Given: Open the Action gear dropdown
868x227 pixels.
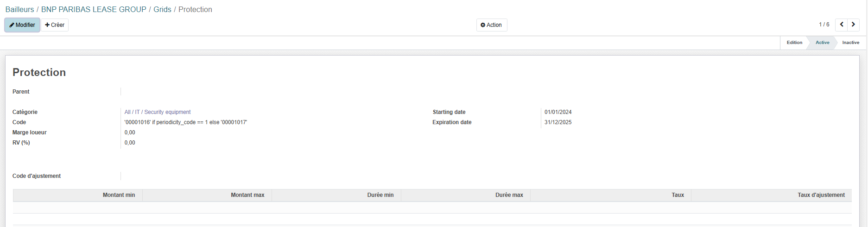Looking at the screenshot, I should click(491, 25).
